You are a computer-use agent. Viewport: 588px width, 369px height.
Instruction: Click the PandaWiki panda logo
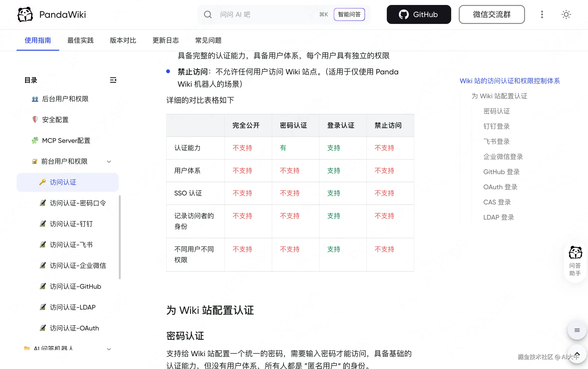click(x=25, y=14)
